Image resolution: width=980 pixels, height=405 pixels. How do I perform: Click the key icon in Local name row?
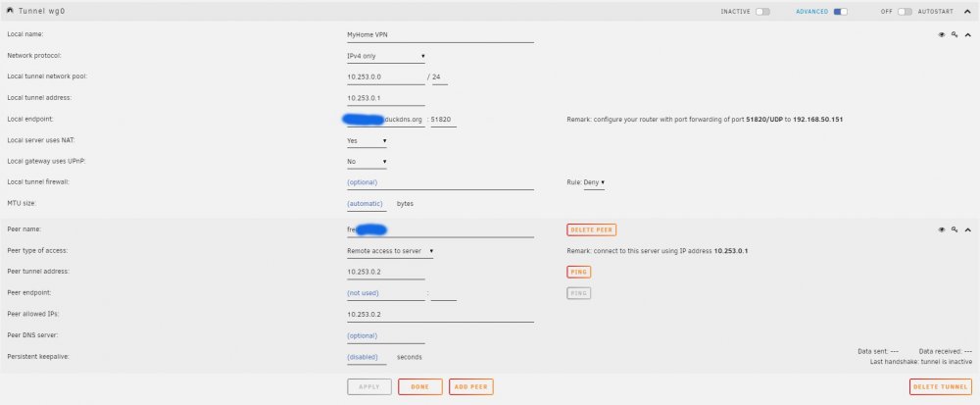[955, 35]
